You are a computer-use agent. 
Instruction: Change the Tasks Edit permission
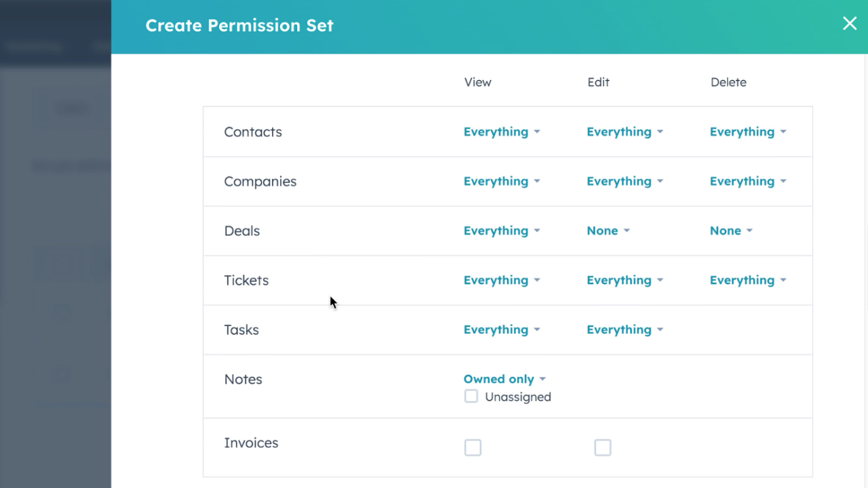click(625, 329)
